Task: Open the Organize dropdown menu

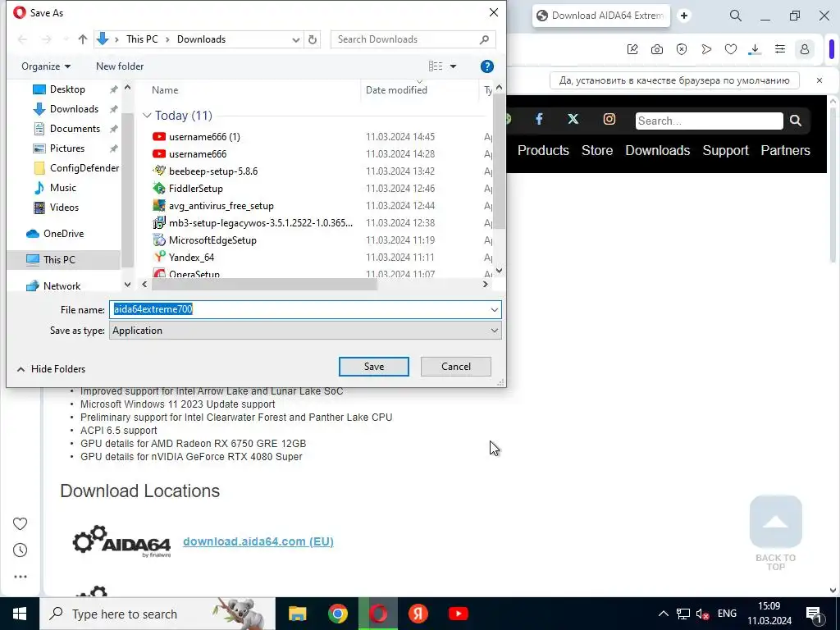Action: pyautogui.click(x=46, y=66)
